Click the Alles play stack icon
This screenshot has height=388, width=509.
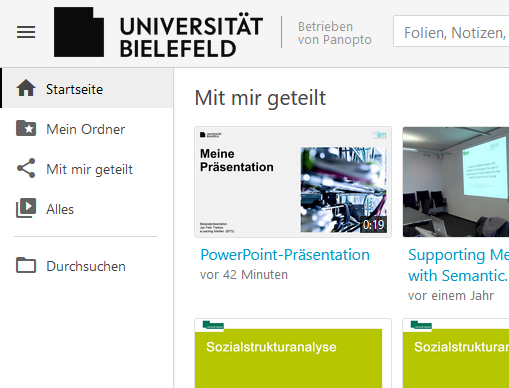[26, 208]
